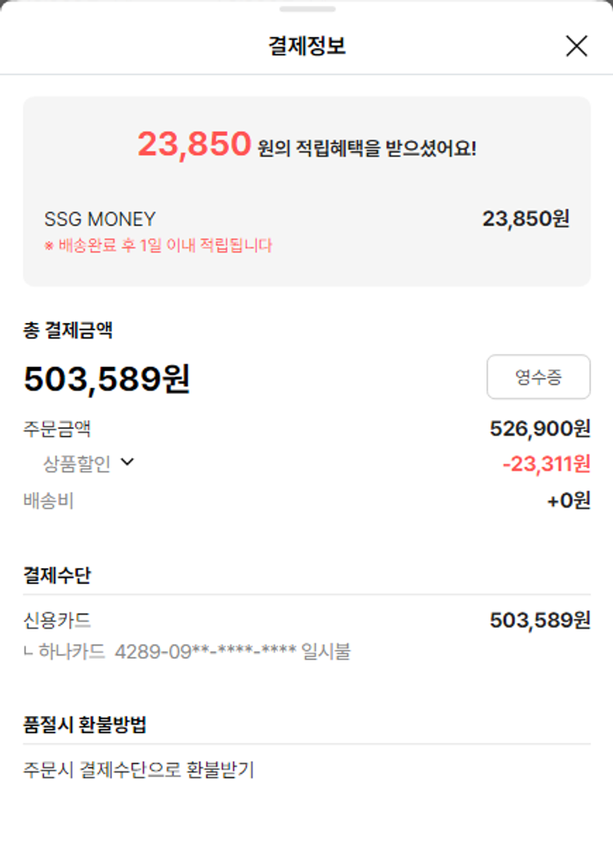Select the large red 23,850 reward amount
This screenshot has width=613, height=868.
coord(194,145)
